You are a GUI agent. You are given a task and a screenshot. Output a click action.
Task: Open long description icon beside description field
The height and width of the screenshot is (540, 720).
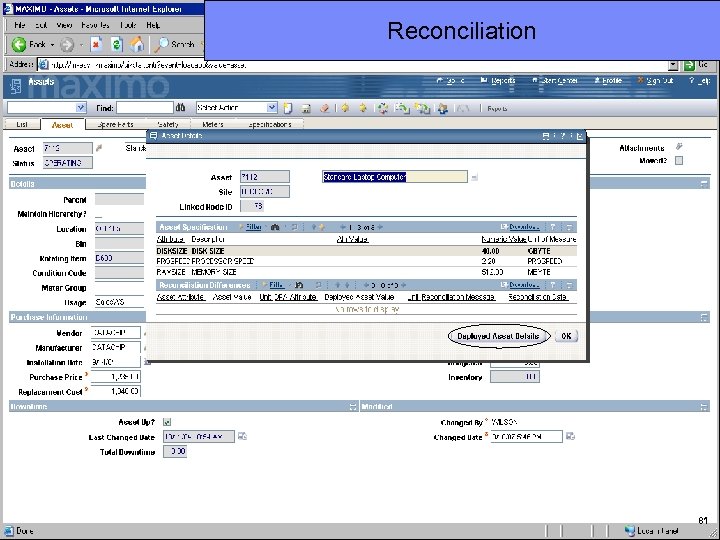point(474,177)
